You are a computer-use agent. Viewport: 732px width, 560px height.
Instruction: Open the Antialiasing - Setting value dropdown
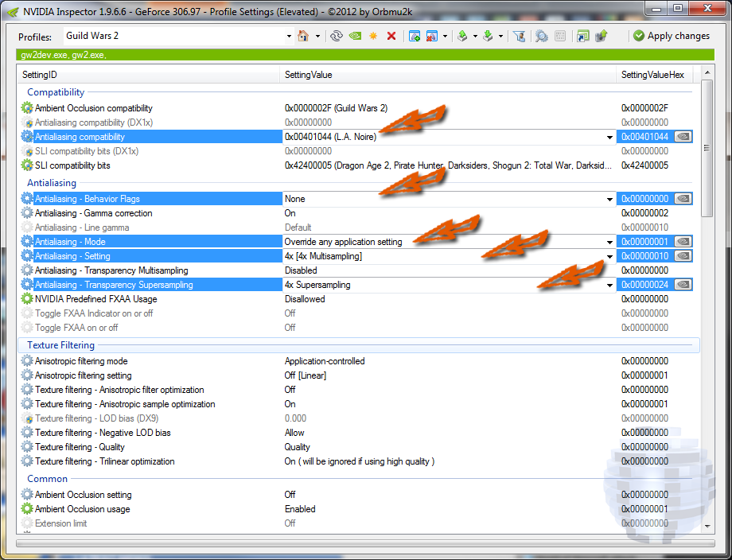coord(609,256)
